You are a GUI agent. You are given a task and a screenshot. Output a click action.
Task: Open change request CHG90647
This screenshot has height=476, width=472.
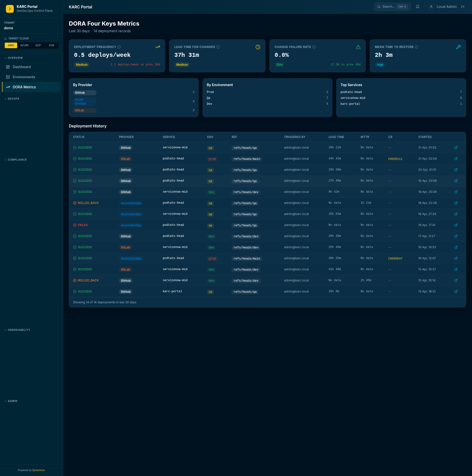click(395, 259)
